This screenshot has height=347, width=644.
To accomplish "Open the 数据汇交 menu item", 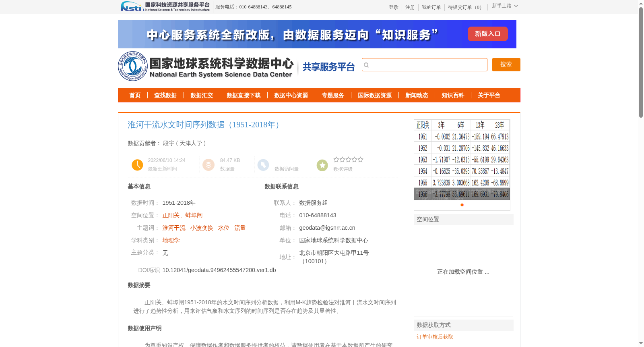I will coord(202,96).
